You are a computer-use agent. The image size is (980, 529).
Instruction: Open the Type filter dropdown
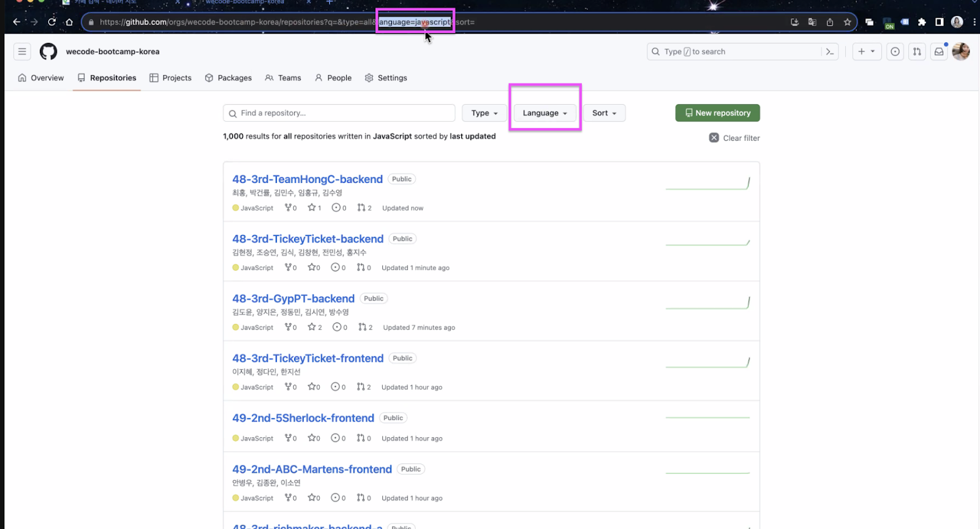(484, 113)
